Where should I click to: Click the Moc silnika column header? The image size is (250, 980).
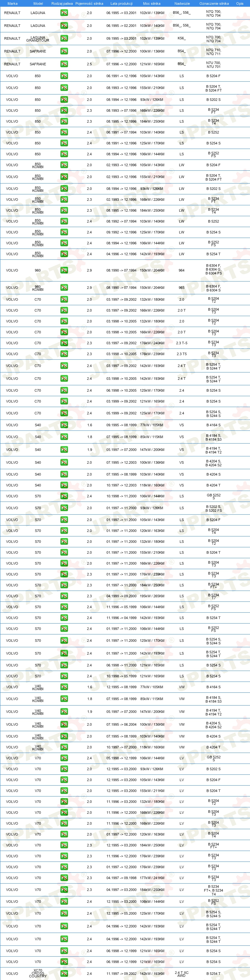click(152, 4)
